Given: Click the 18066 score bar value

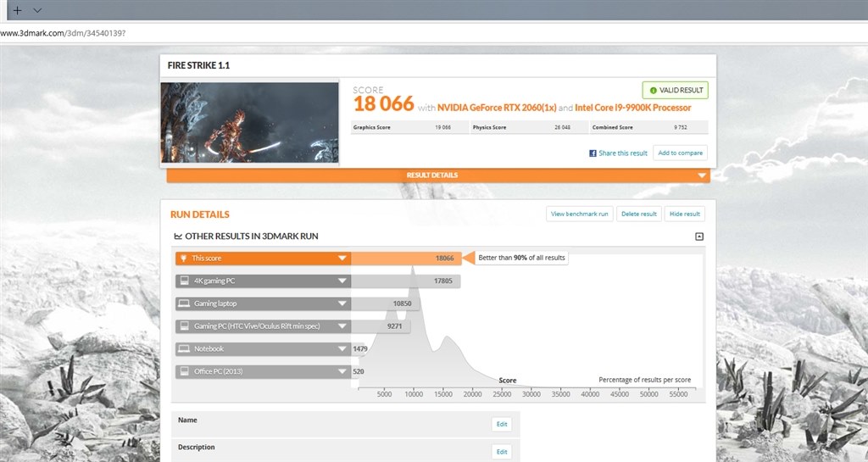Looking at the screenshot, I should tap(444, 259).
